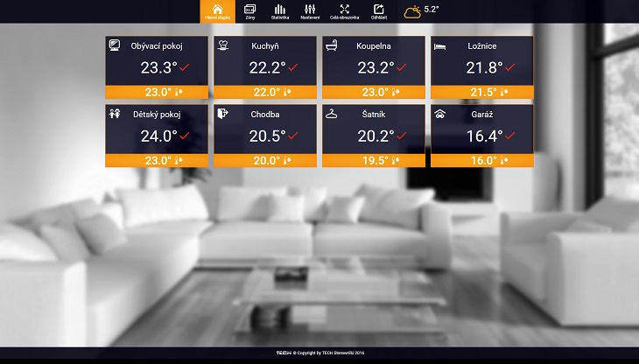Open the Zóny tab
Viewport: 639px width, 364px height.
point(249,11)
